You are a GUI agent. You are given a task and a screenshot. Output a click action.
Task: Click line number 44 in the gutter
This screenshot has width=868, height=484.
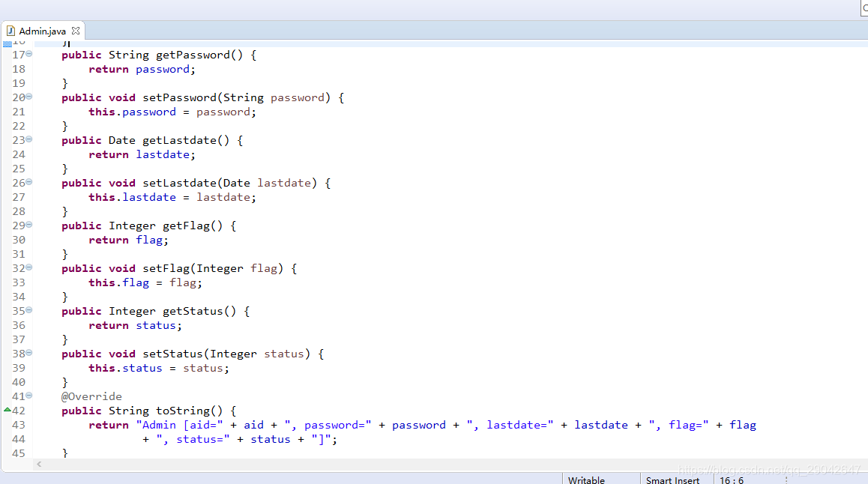[19, 439]
